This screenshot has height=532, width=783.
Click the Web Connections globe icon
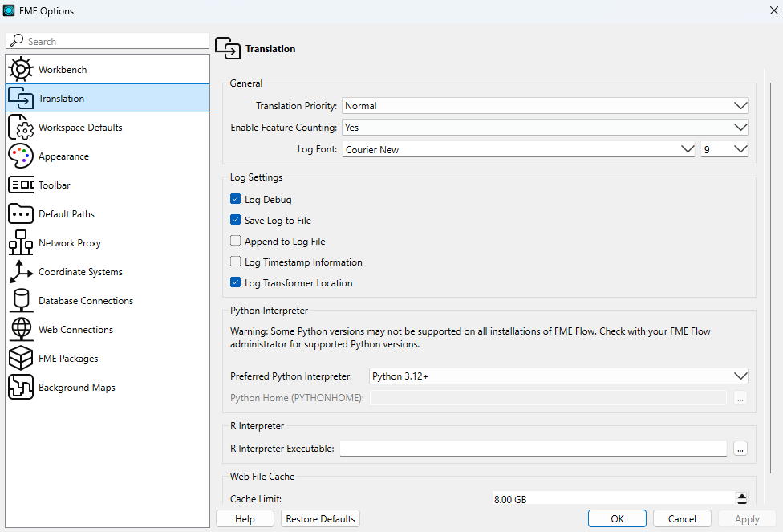(21, 330)
